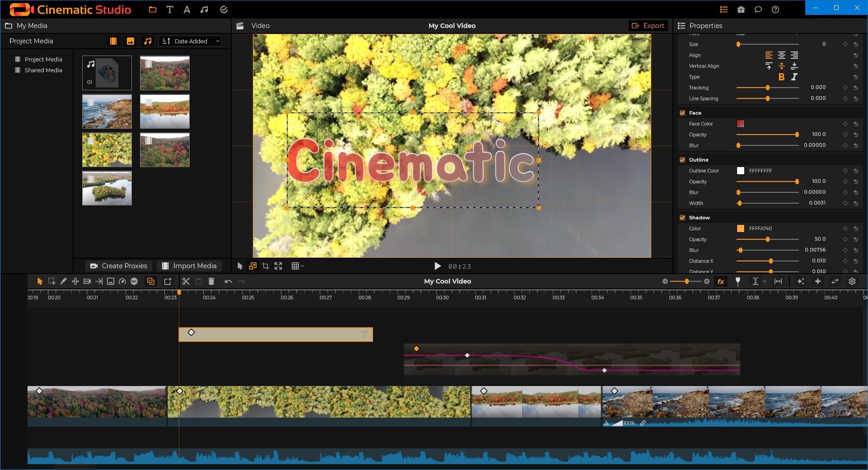The image size is (868, 470).
Task: Select the Razor blade cutting tool
Action: coord(63,281)
